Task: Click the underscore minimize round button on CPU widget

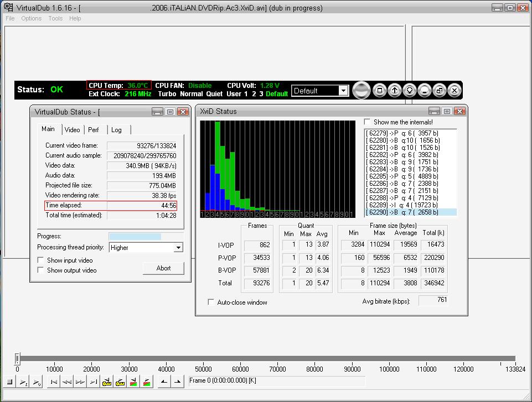Action: [425, 91]
